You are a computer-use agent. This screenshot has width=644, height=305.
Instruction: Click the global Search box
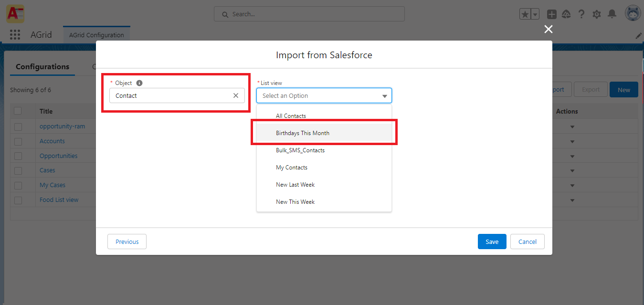point(309,14)
